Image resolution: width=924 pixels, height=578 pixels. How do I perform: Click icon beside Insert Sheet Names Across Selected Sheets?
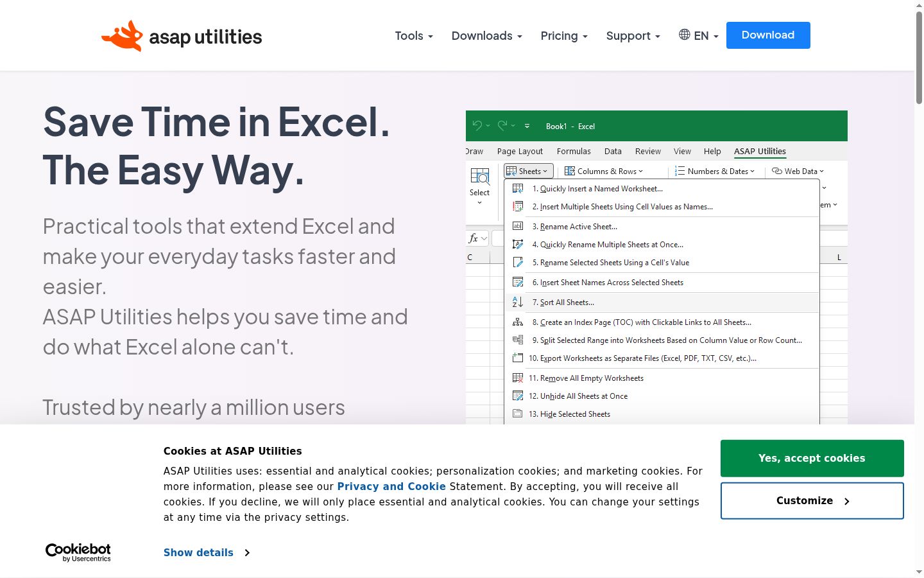pyautogui.click(x=518, y=283)
